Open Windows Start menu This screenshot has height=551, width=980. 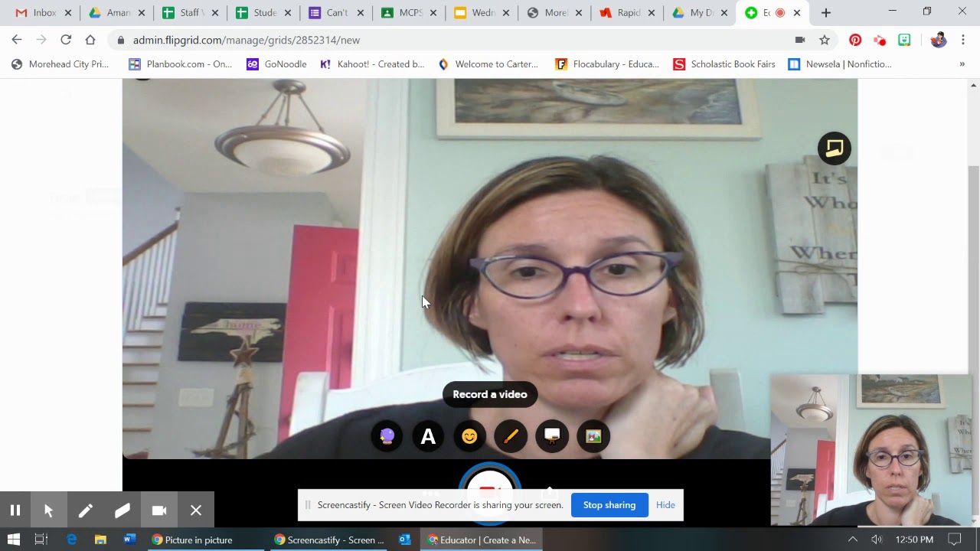(x=13, y=540)
